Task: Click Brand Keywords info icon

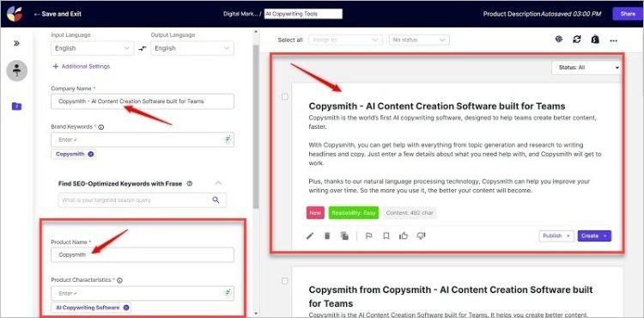Action: point(101,127)
